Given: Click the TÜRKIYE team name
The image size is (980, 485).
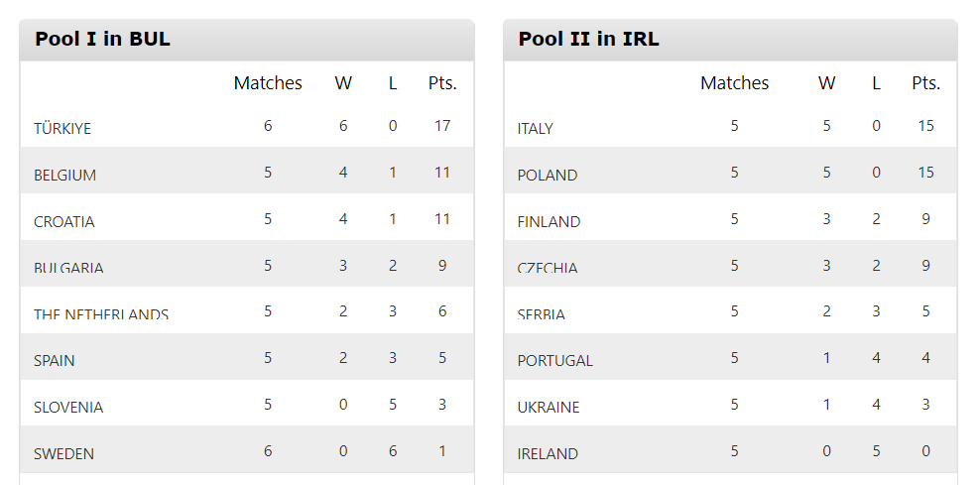Looking at the screenshot, I should pyautogui.click(x=62, y=128).
